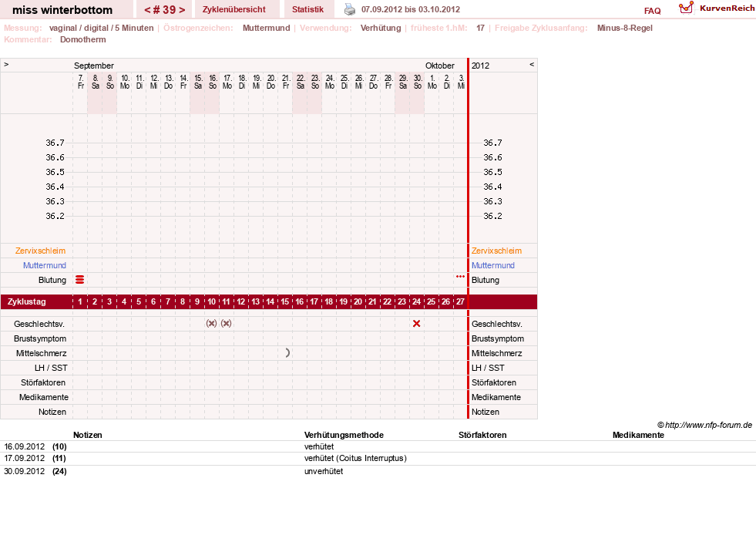Click the date range 07.09.2012 bis 03.10.2012
Image resolution: width=756 pixels, height=542 pixels.
(x=411, y=9)
